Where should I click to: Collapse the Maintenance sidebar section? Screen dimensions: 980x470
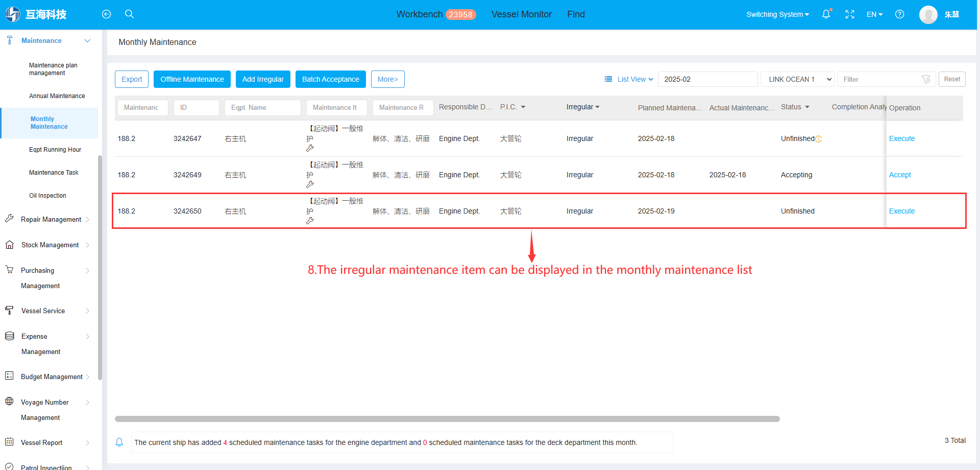click(87, 40)
